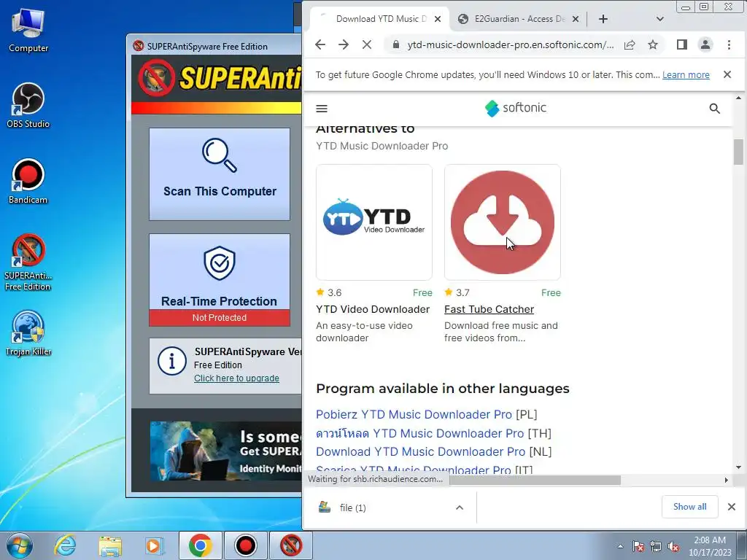
Task: Open Chrome three-dot menu
Action: point(729,44)
